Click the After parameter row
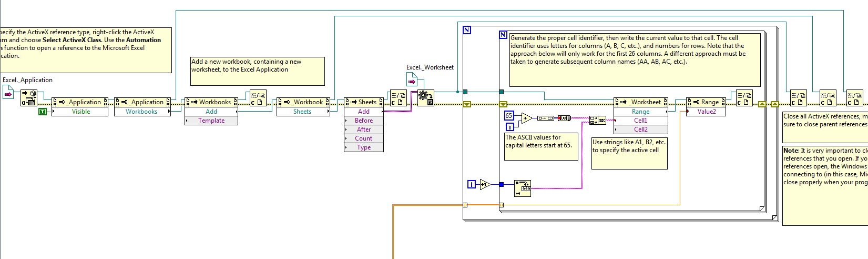 (364, 129)
